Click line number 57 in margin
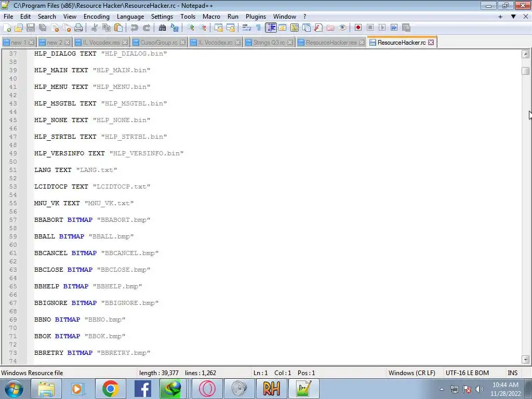 coord(13,220)
